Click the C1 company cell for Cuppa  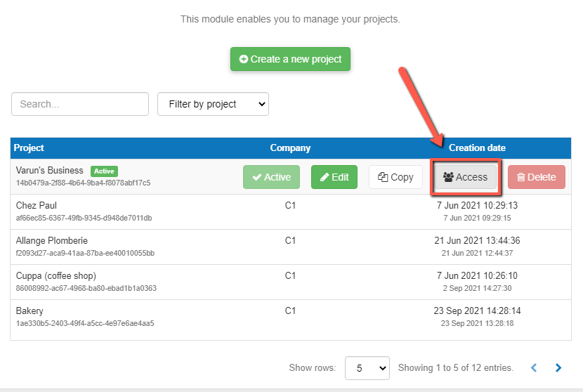point(290,275)
